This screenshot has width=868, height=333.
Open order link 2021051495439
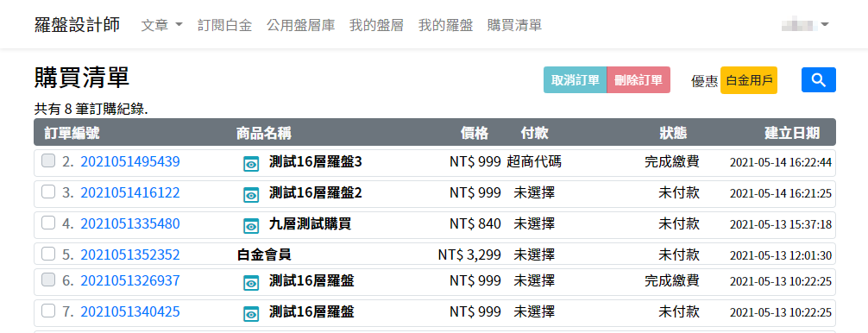(130, 161)
